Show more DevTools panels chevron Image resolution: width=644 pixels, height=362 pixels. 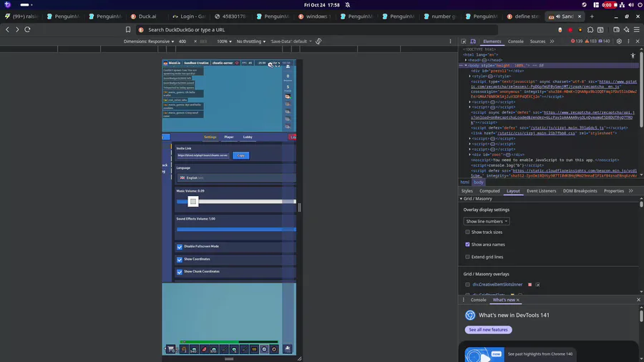click(x=552, y=41)
